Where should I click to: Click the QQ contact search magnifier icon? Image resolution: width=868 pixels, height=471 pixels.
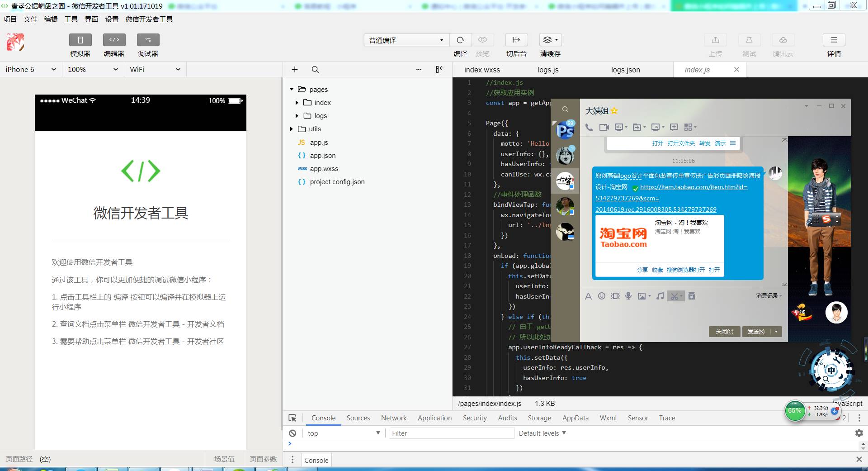point(565,109)
